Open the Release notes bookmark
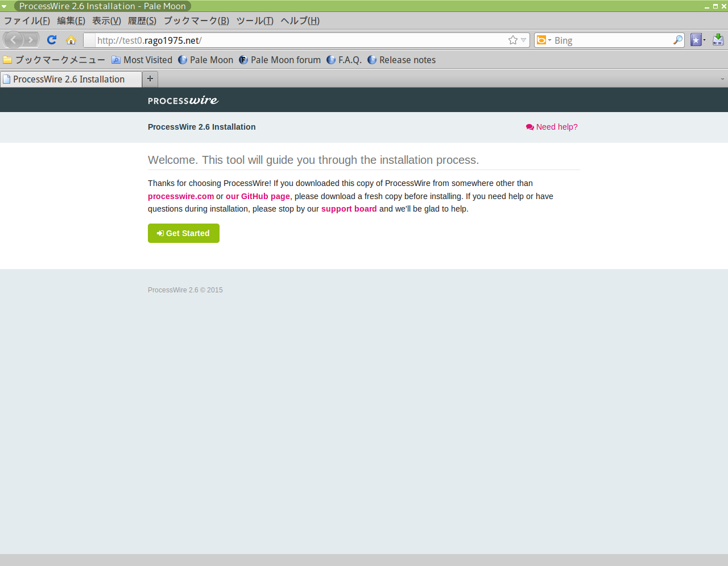728x566 pixels. pyautogui.click(x=401, y=60)
